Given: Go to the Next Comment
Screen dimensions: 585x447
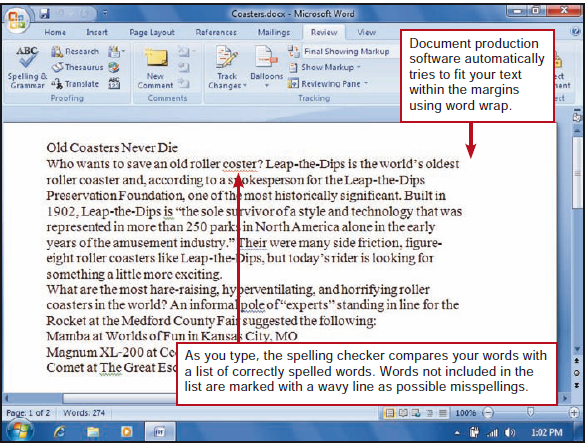Looking at the screenshot, I should [184, 84].
